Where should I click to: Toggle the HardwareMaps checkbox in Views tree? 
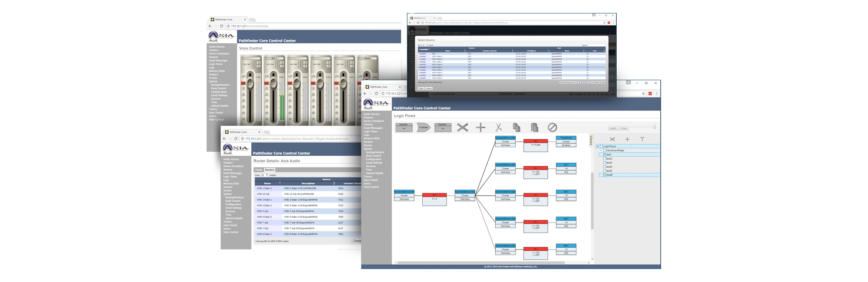pos(605,151)
